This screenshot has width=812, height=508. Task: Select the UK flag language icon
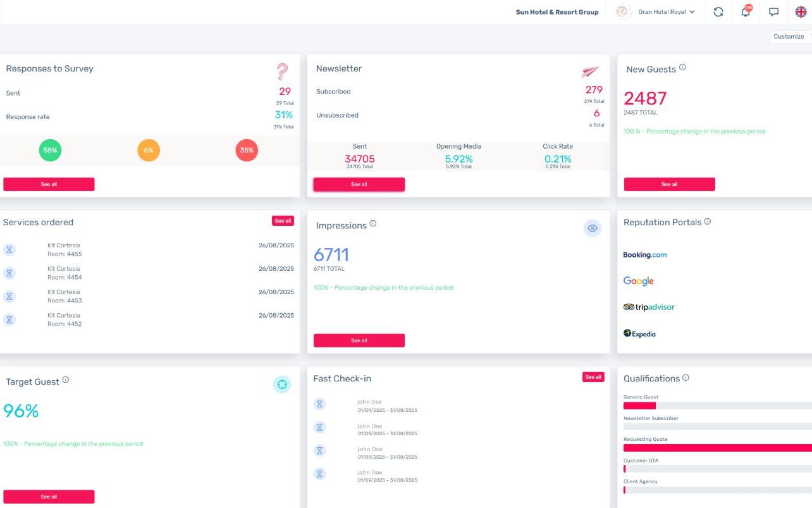tap(801, 12)
